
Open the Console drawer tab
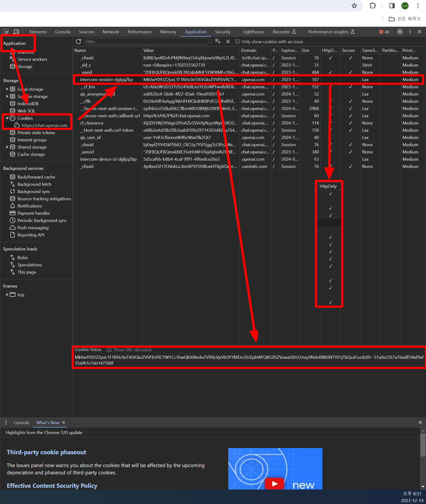click(21, 422)
